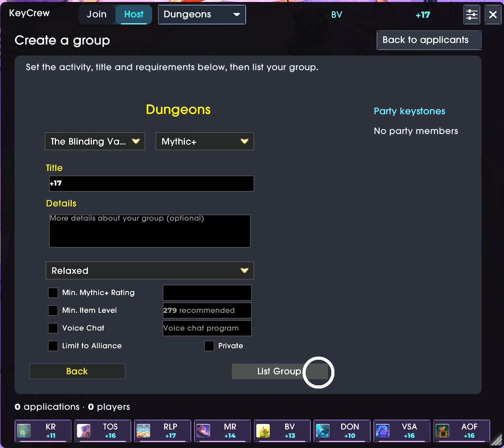Click the 0 applications · 0 players status
The width and height of the screenshot is (504, 448).
coord(73,407)
